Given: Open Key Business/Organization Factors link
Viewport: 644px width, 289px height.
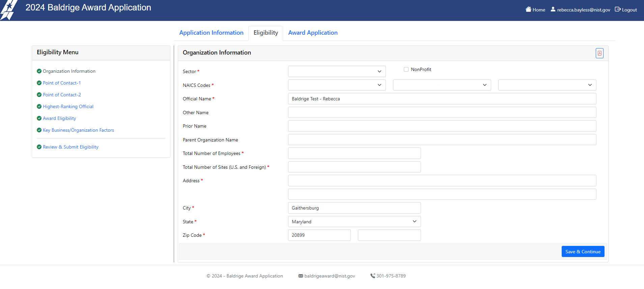Looking at the screenshot, I should coord(78,130).
